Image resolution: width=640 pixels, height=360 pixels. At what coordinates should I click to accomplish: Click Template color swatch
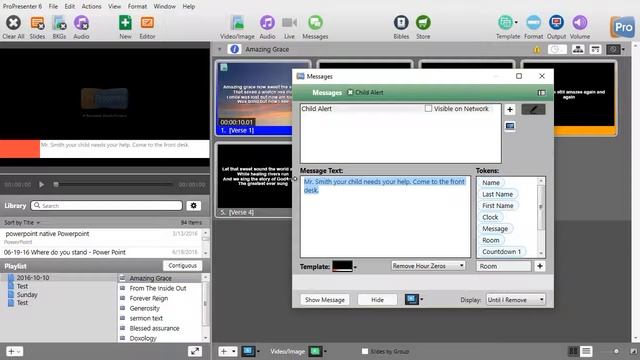click(x=342, y=266)
